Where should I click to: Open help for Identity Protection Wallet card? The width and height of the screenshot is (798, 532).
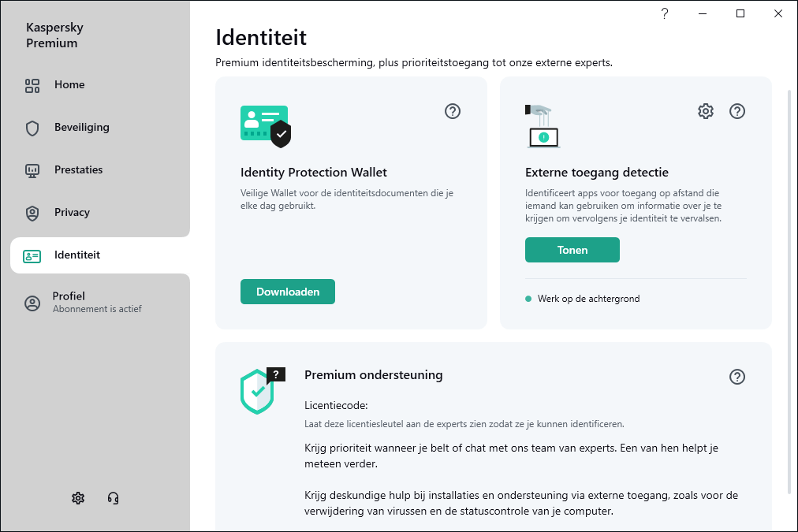453,111
